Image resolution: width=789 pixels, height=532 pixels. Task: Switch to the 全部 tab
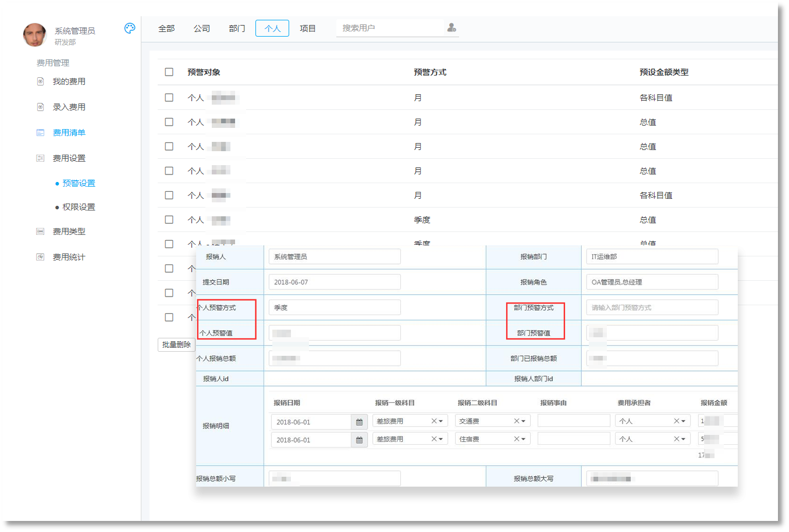[x=166, y=28]
